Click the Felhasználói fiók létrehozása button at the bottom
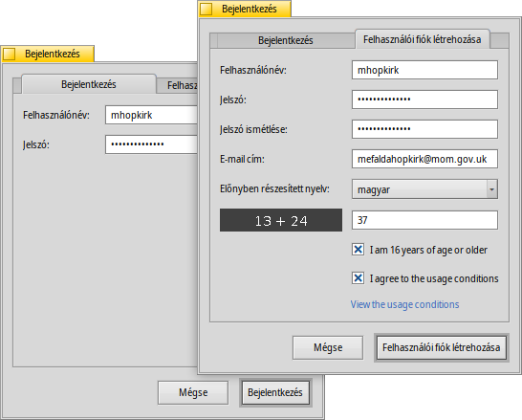The image size is (522, 420). (442, 347)
